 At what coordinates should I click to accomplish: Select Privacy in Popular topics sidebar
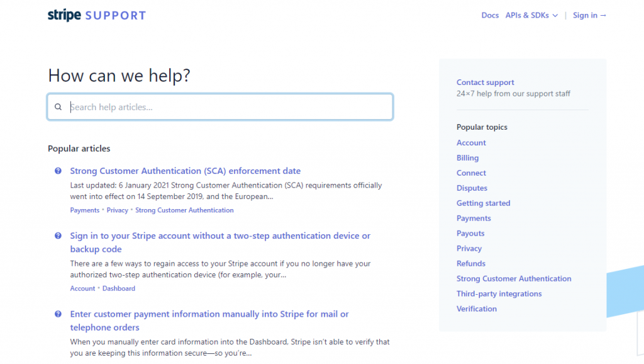[469, 248]
